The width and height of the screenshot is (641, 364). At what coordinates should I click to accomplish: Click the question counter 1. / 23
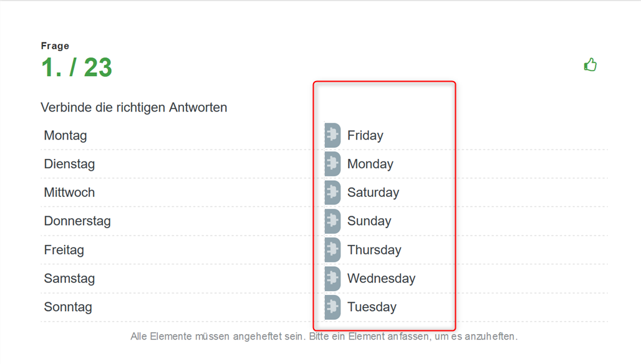point(77,67)
